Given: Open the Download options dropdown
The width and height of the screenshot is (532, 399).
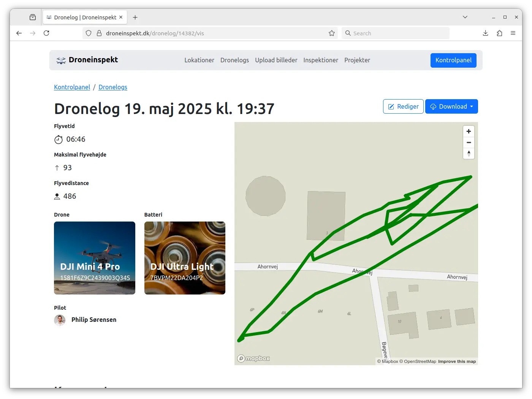Looking at the screenshot, I should click(x=472, y=106).
